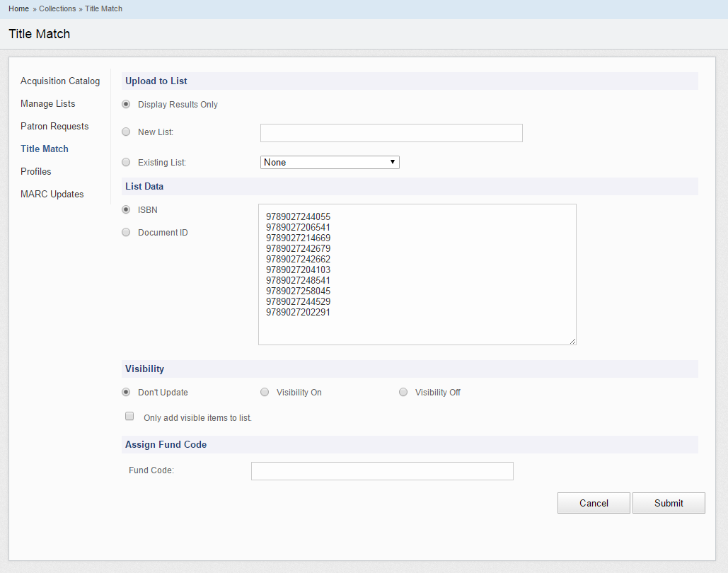Click the Fund Code input field
This screenshot has height=573, width=728.
click(x=382, y=471)
